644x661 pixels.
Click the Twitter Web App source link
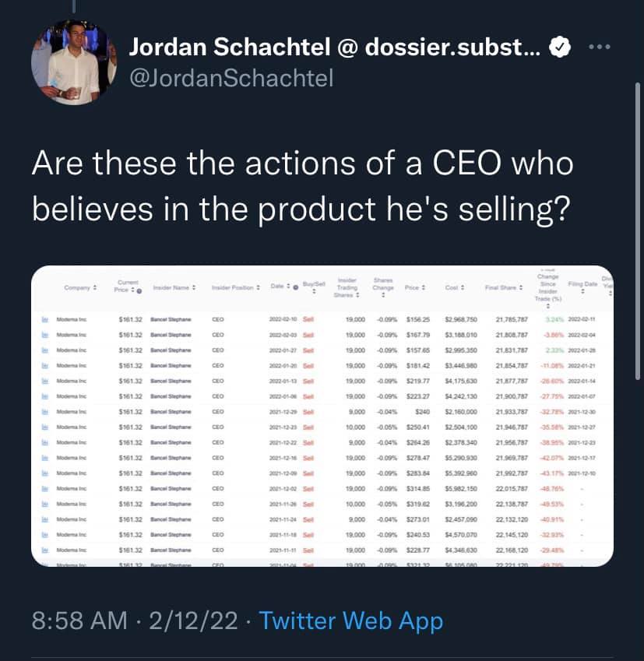pyautogui.click(x=350, y=621)
